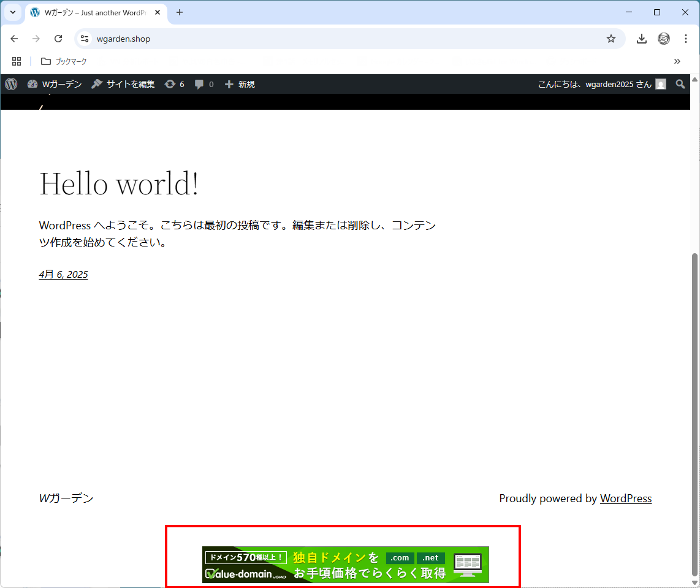Reload the current page
Image resolution: width=700 pixels, height=588 pixels.
[x=58, y=39]
